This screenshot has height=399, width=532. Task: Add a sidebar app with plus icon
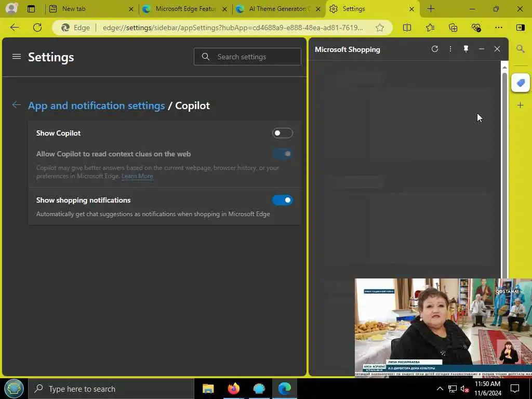coord(521,105)
